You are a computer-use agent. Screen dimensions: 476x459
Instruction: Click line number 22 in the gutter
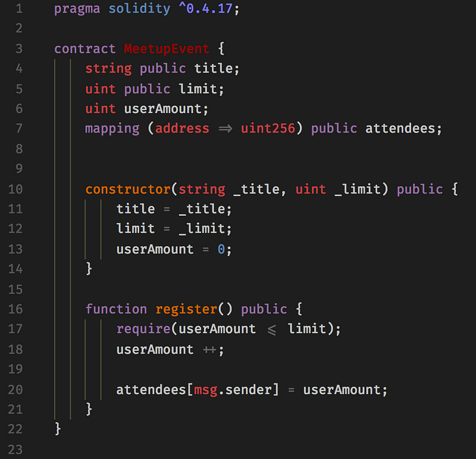(x=15, y=429)
